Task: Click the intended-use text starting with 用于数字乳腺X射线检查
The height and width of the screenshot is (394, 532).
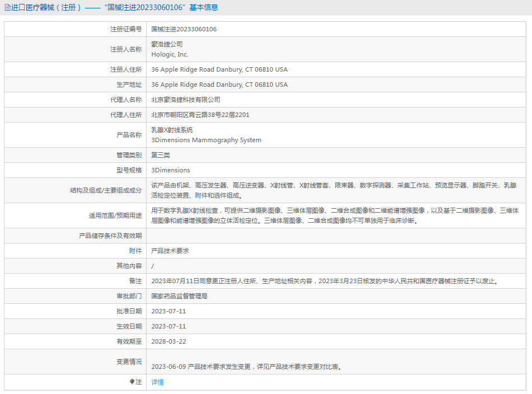Action: pyautogui.click(x=335, y=215)
